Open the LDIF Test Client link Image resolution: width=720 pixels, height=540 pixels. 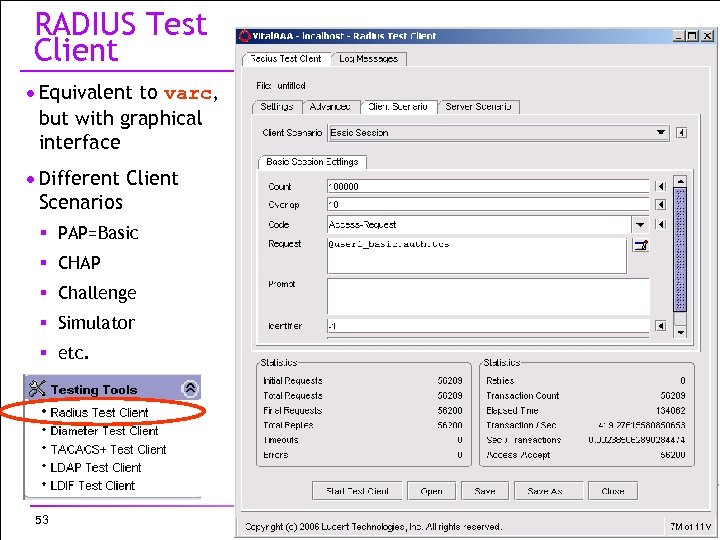[92, 485]
